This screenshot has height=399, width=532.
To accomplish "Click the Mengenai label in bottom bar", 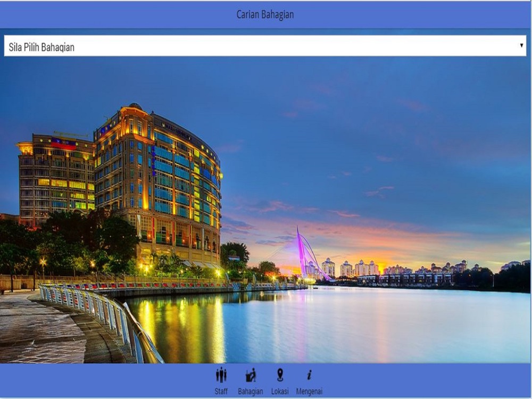I will [309, 392].
